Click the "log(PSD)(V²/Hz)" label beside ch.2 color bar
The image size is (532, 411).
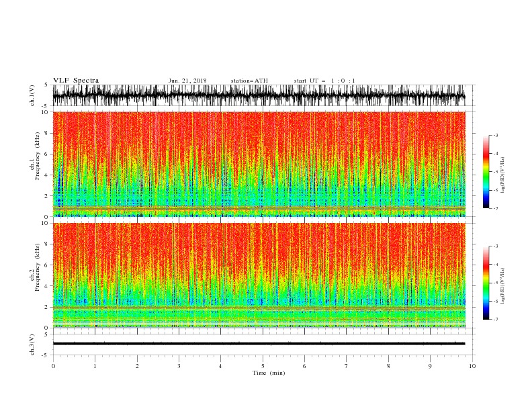[502, 286]
